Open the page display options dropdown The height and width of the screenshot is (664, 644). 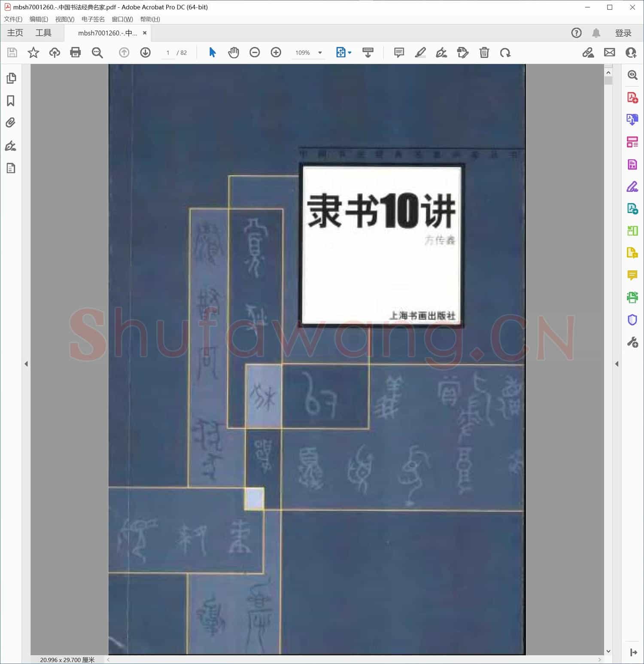tap(349, 52)
